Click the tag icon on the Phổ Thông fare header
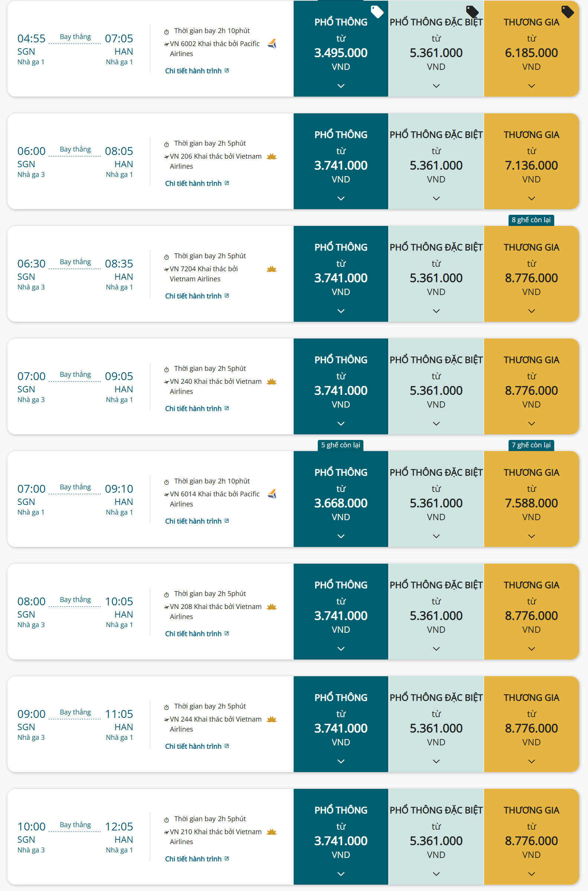The image size is (588, 891). click(x=378, y=11)
